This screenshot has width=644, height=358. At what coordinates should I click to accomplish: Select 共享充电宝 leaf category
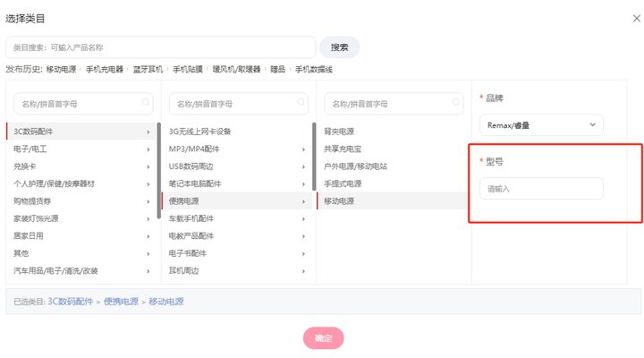click(394, 149)
